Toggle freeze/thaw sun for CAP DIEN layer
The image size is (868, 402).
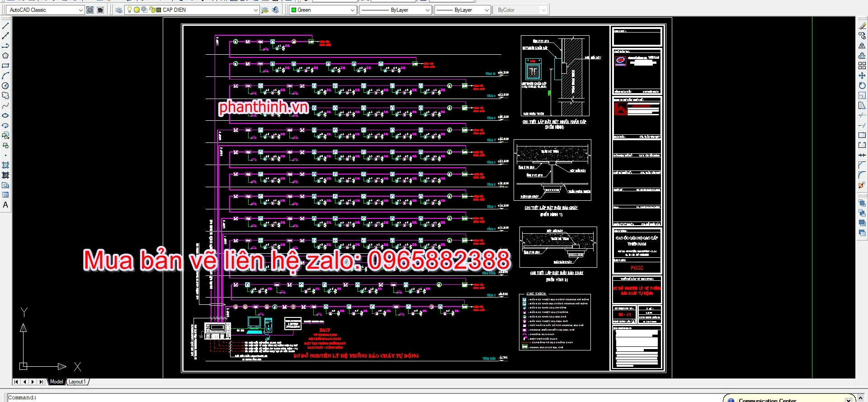tap(137, 9)
